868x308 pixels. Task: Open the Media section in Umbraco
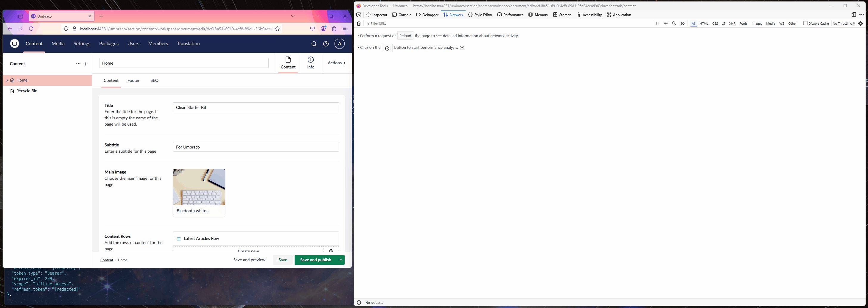(x=58, y=43)
